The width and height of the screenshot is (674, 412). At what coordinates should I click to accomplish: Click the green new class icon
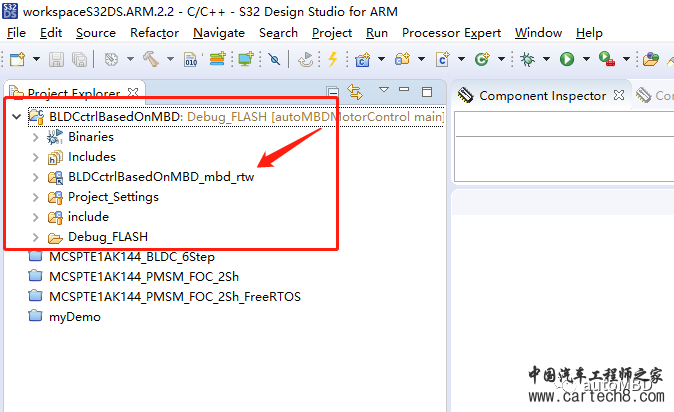click(482, 59)
